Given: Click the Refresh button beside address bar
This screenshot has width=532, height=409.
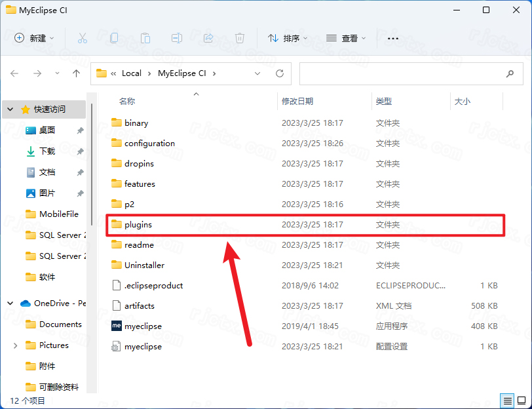Looking at the screenshot, I should tap(280, 73).
